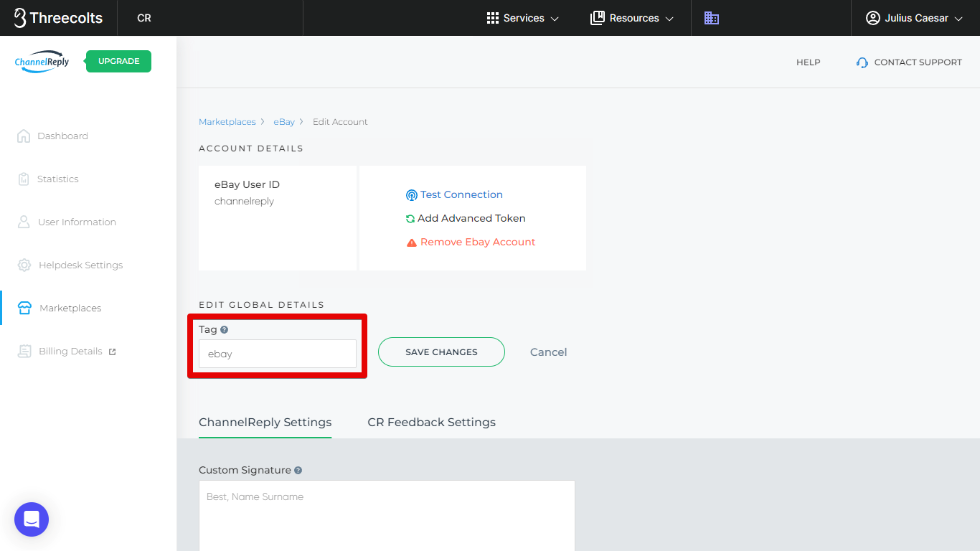The width and height of the screenshot is (980, 551).
Task: Select Marketplaces in the sidebar
Action: tap(60, 308)
